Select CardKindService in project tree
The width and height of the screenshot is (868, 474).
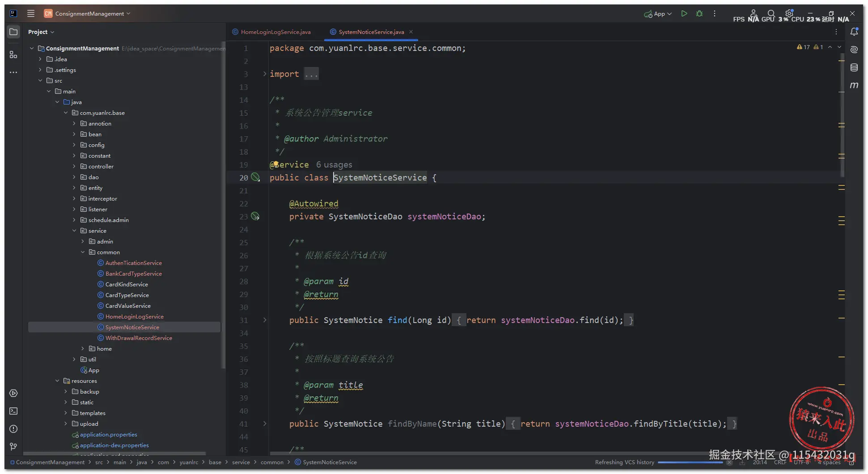(x=127, y=285)
